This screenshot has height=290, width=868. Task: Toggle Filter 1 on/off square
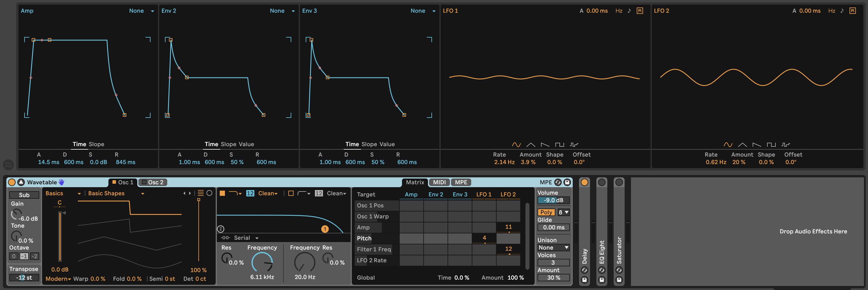coord(222,194)
